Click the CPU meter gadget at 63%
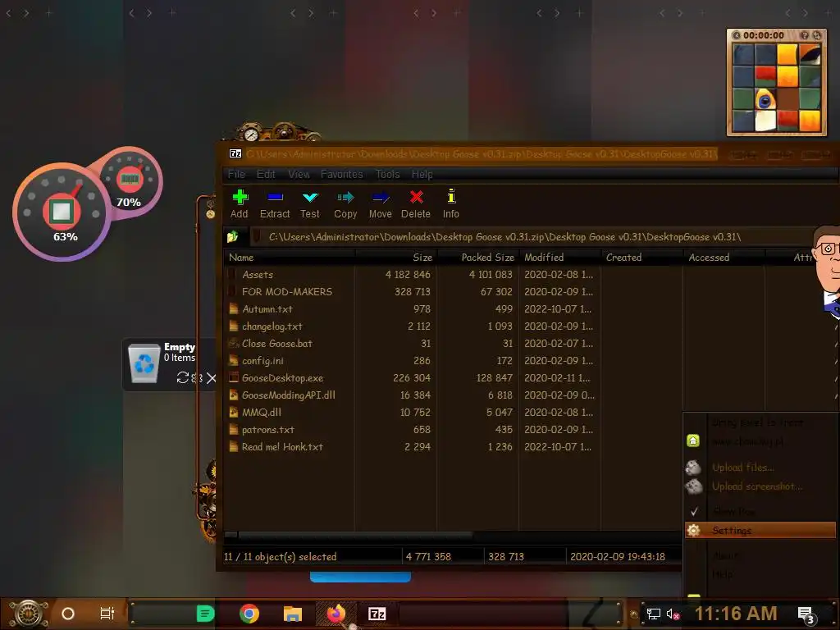 62,212
